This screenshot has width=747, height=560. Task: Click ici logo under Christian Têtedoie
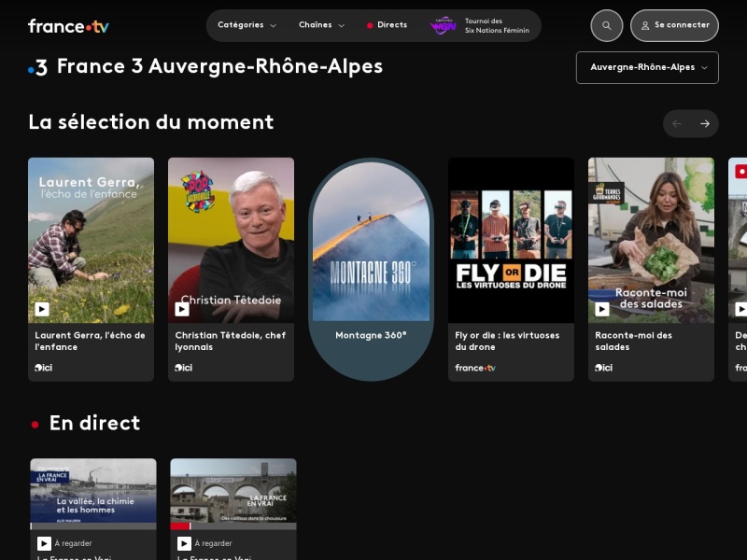pyautogui.click(x=183, y=368)
